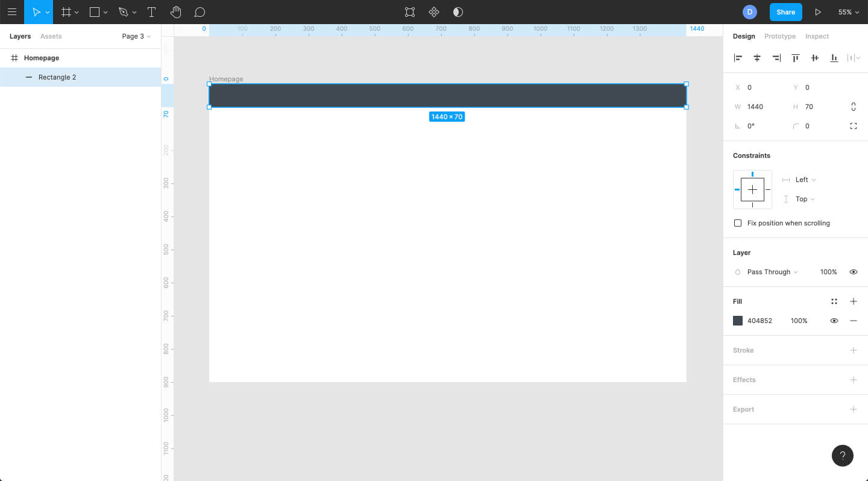Screen dimensions: 868x481
Task: Select the Hand tool
Action: pyautogui.click(x=175, y=12)
